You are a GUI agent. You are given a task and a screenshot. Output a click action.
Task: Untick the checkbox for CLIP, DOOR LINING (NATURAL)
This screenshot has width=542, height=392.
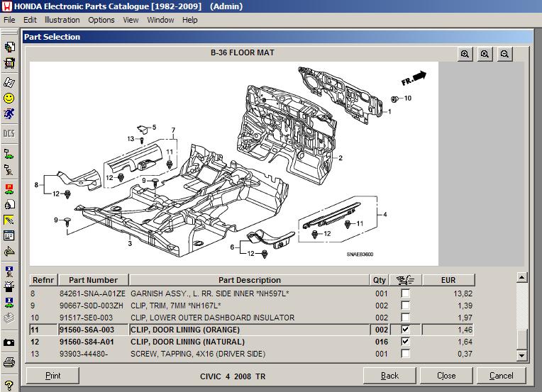406,342
